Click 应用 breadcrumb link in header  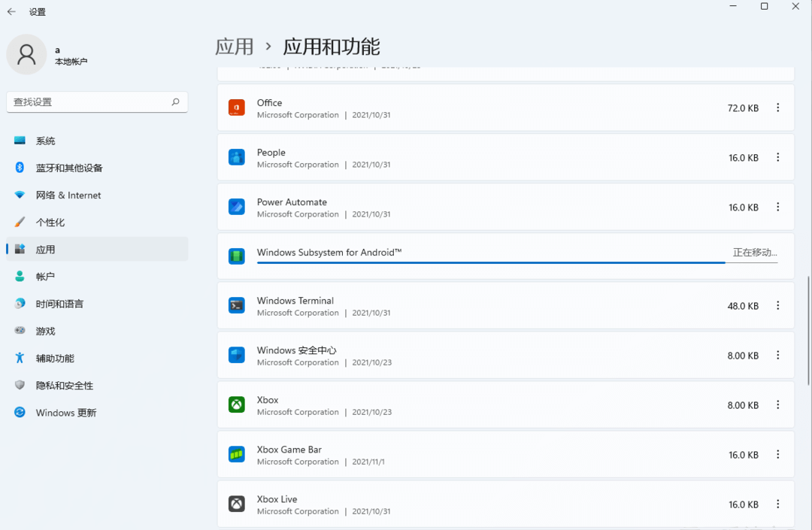[x=235, y=47]
